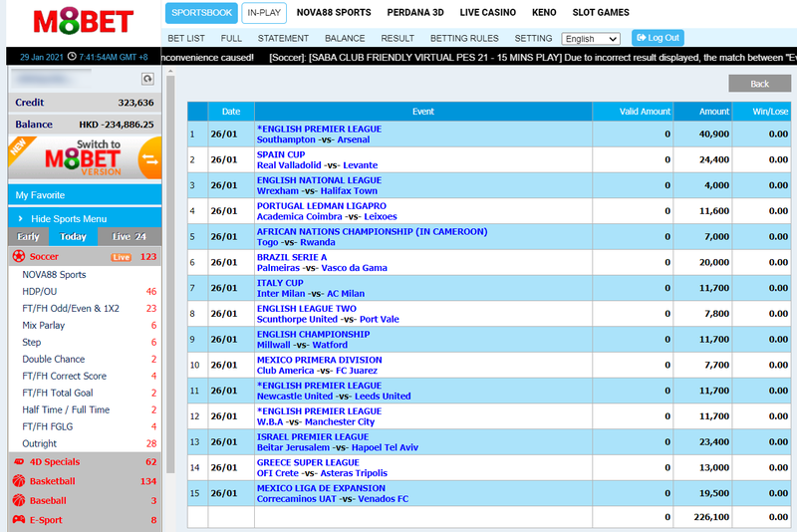Viewport: 797px width, 532px height.
Task: Click the Live badge next to Soccer
Action: pyautogui.click(x=121, y=257)
